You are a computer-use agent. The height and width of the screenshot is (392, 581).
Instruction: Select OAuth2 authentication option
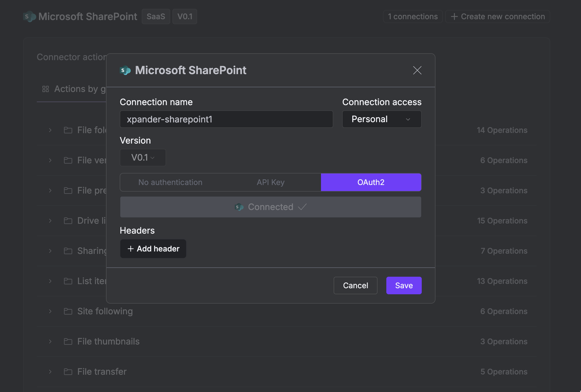(371, 182)
